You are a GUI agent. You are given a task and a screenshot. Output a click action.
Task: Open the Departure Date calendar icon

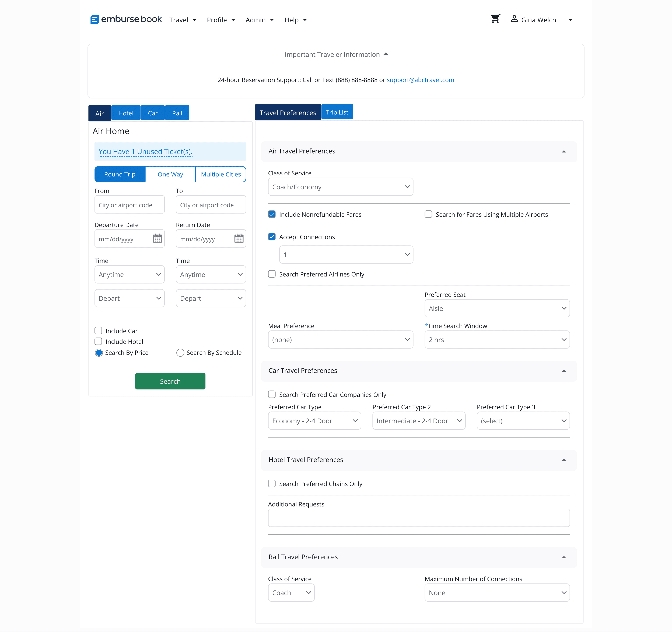coord(157,239)
